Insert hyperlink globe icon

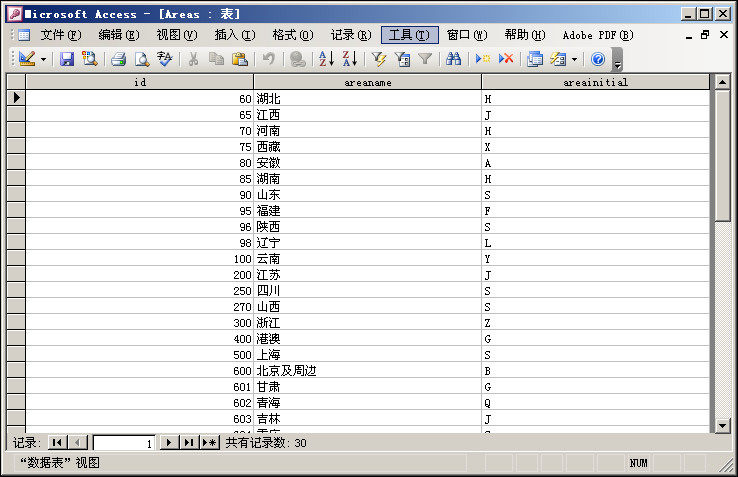pyautogui.click(x=297, y=59)
